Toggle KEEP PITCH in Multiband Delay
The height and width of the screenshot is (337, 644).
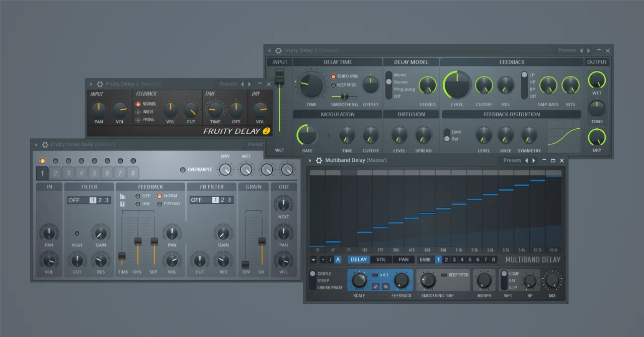coord(444,275)
